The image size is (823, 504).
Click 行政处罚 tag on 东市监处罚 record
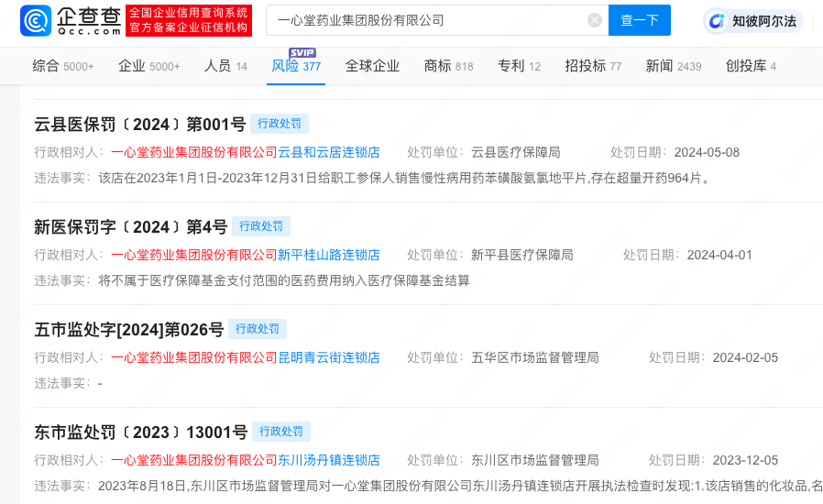click(281, 432)
